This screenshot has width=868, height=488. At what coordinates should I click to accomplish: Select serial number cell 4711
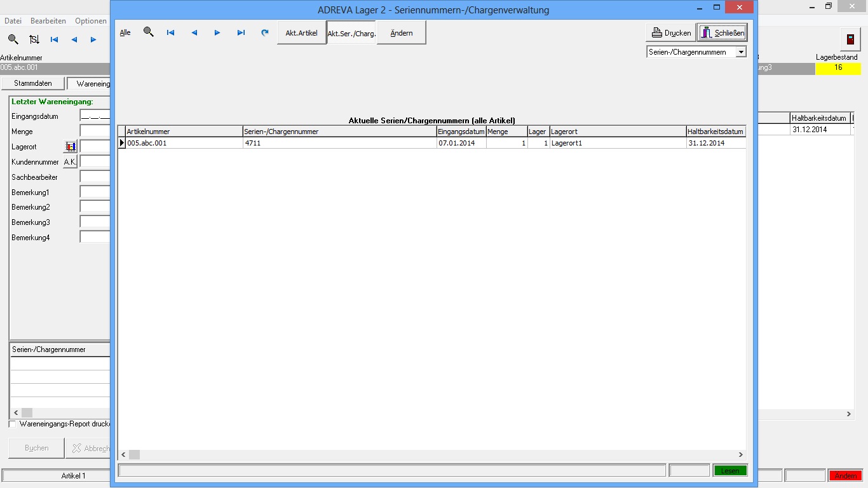point(340,143)
